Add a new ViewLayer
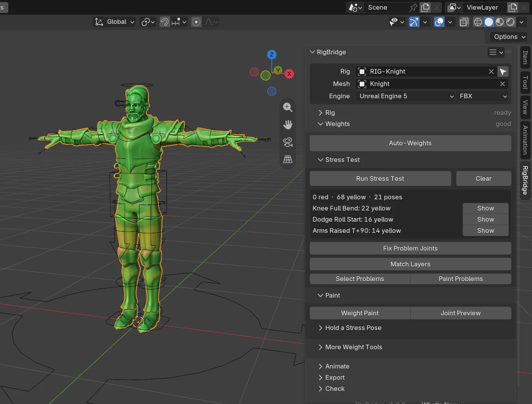This screenshot has height=404, width=532. (x=513, y=7)
